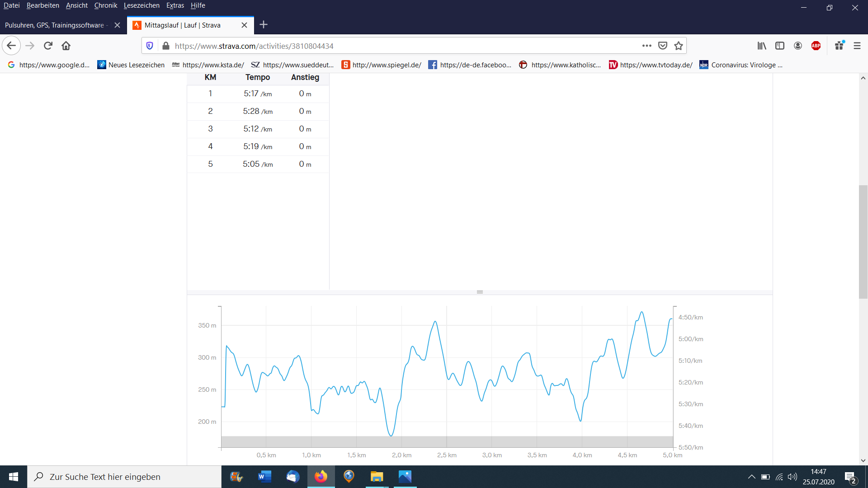The width and height of the screenshot is (868, 488).
Task: Bookmark this page with the star icon
Action: pos(678,46)
